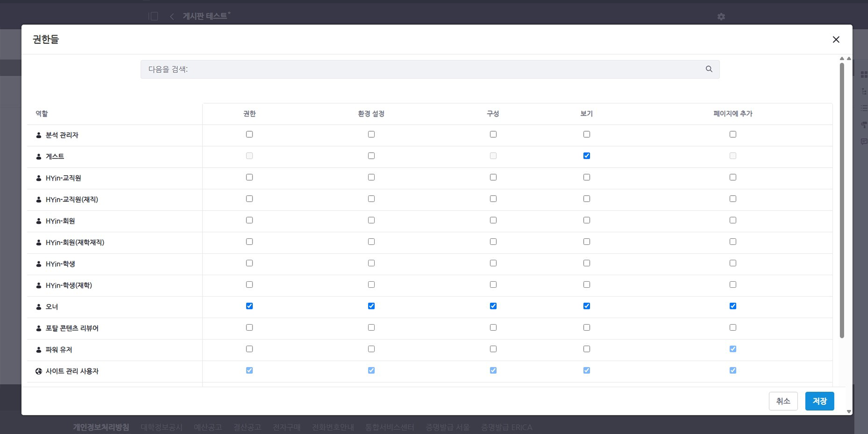Click the user icon beside 오너

[39, 307]
